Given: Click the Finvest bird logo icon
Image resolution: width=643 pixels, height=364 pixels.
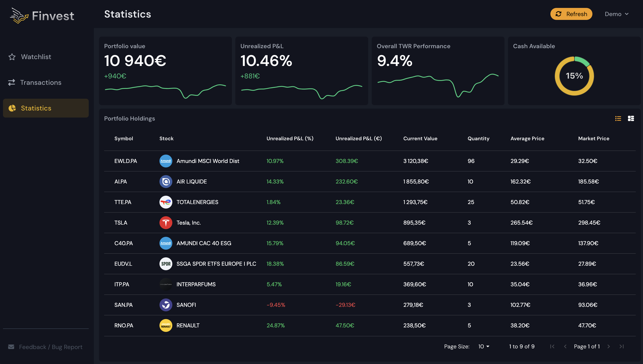Looking at the screenshot, I should click(x=19, y=15).
